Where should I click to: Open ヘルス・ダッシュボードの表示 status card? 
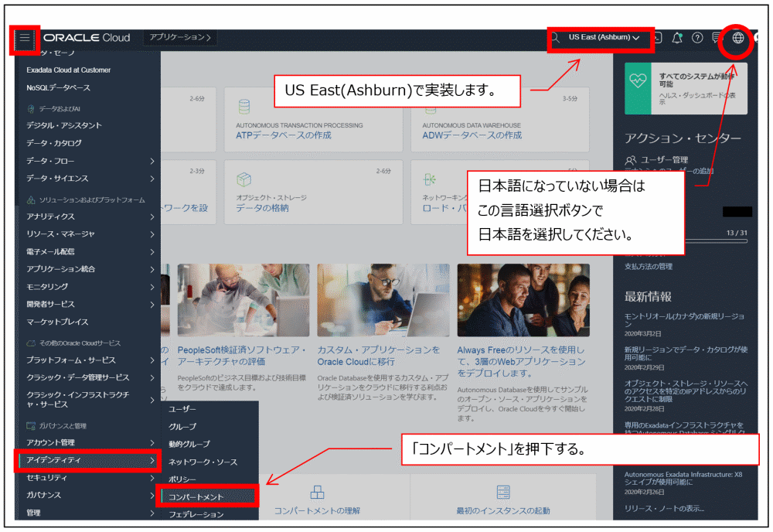point(686,89)
